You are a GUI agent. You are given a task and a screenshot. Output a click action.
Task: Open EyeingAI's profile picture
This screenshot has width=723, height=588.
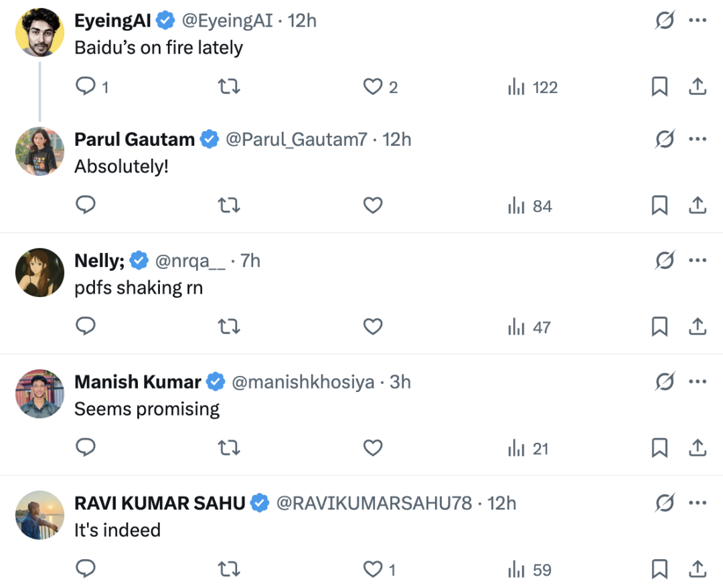coord(39,32)
